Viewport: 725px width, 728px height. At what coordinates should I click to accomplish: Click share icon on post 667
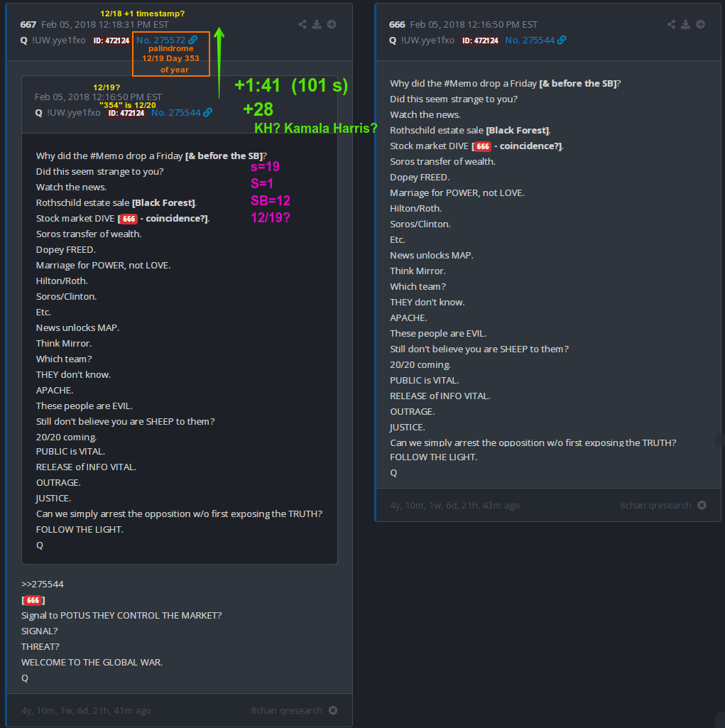tap(302, 25)
